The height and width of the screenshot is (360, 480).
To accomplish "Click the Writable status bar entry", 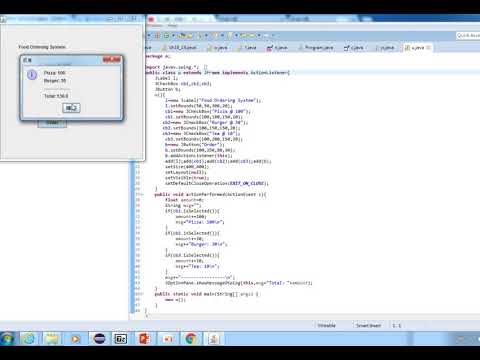I will (x=327, y=325).
